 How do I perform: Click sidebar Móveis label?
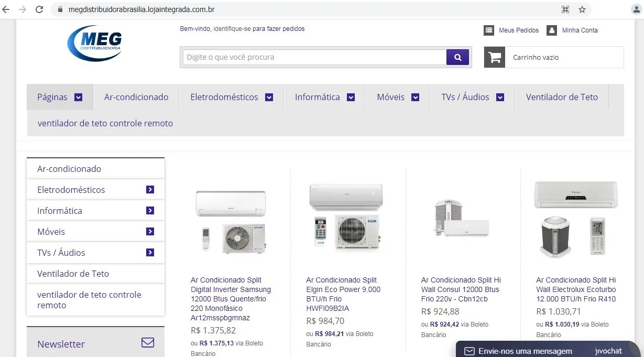click(51, 232)
